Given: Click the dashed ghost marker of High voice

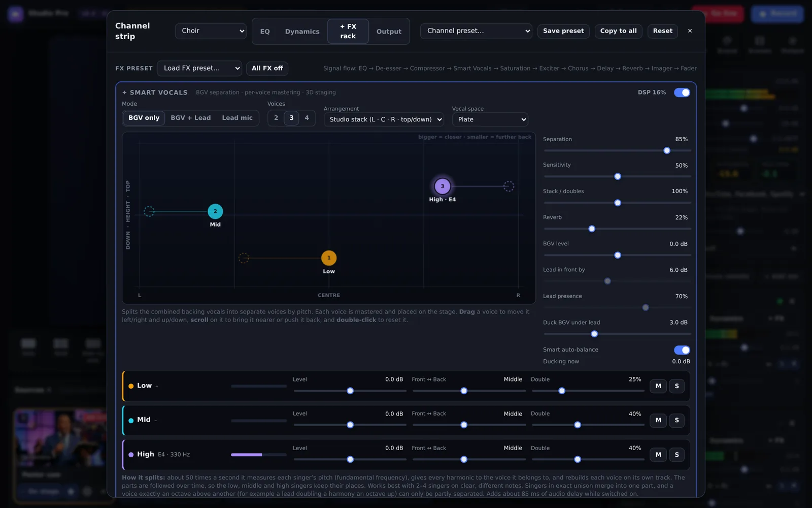Looking at the screenshot, I should (x=509, y=186).
